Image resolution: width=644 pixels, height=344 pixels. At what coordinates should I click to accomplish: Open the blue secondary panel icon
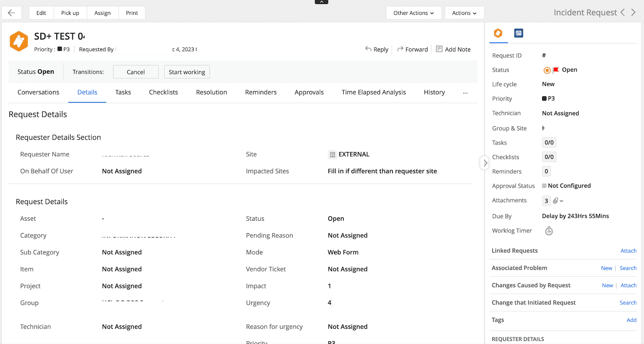coord(518,33)
